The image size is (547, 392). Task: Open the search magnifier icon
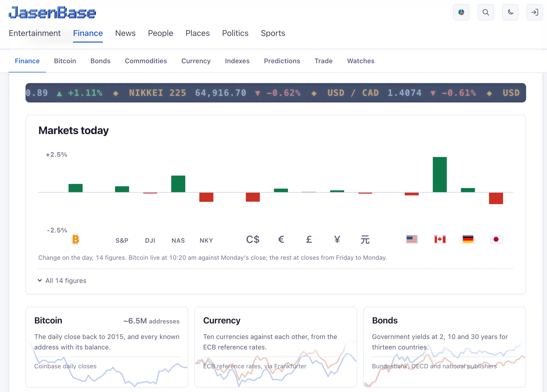[486, 12]
